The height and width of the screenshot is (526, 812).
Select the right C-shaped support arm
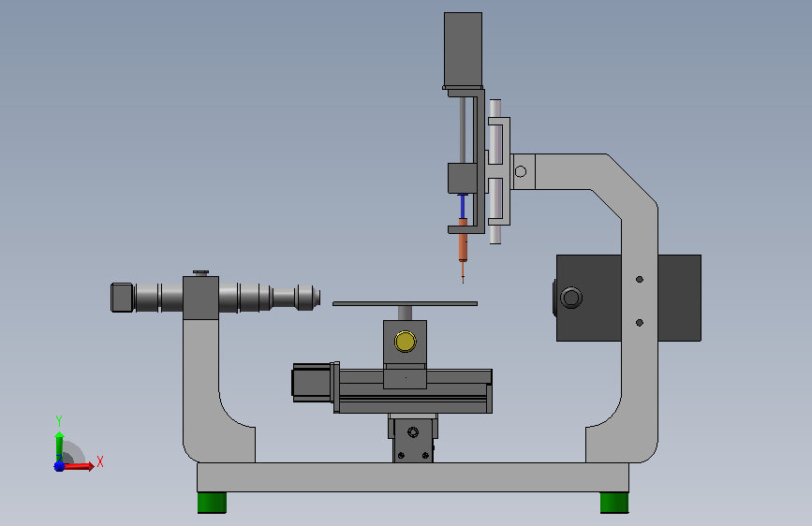tap(638, 311)
